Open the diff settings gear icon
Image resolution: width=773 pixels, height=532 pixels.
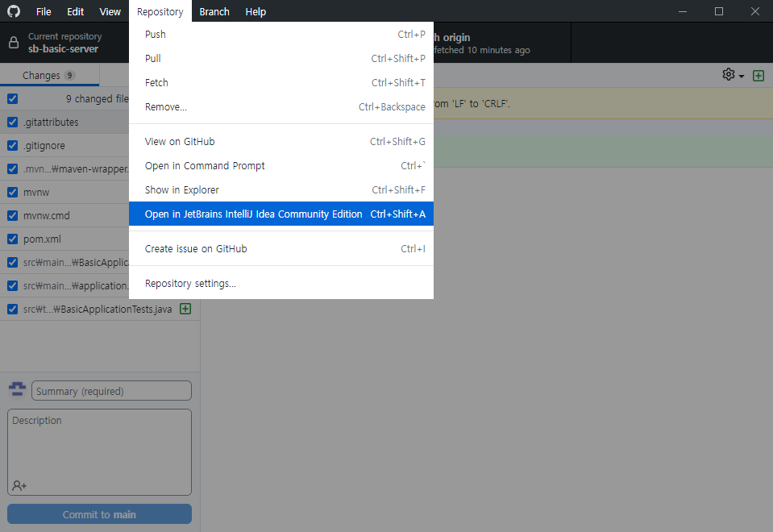pyautogui.click(x=728, y=74)
